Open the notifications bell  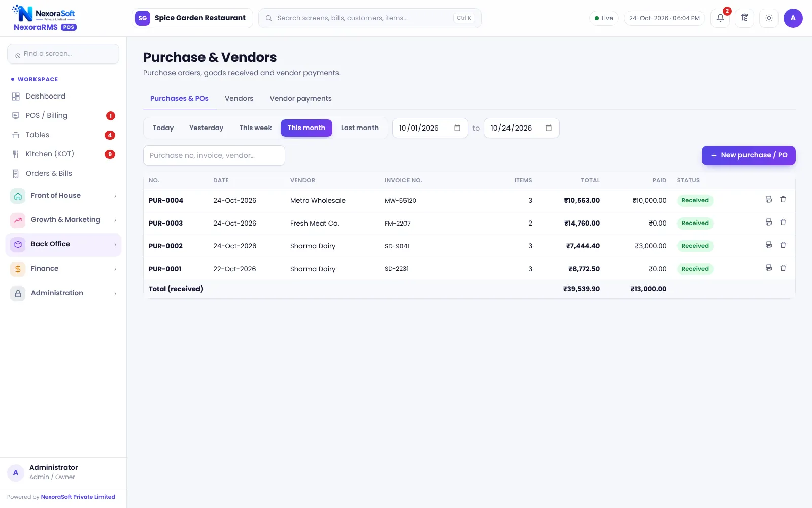[x=720, y=18]
